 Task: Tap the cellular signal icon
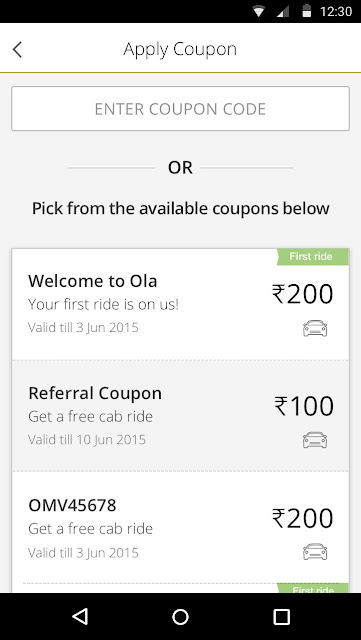click(x=283, y=11)
